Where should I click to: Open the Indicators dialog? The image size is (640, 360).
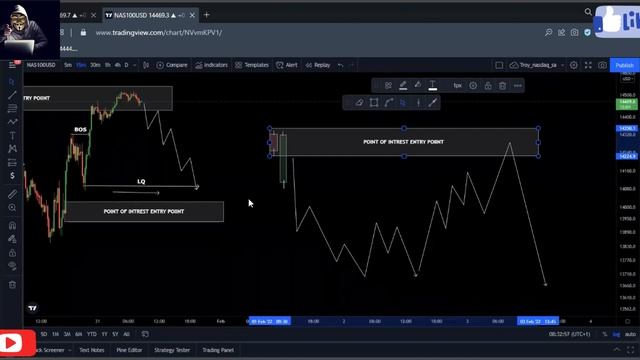pyautogui.click(x=211, y=65)
